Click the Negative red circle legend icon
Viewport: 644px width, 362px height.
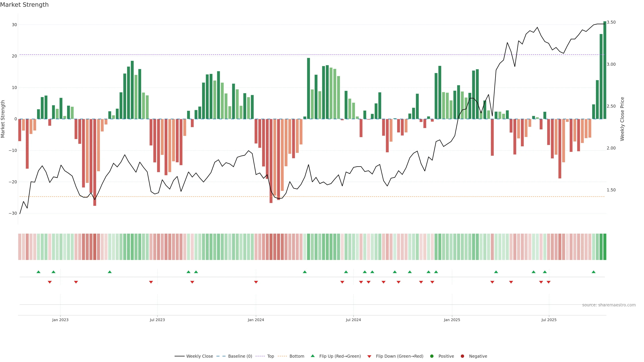point(462,356)
